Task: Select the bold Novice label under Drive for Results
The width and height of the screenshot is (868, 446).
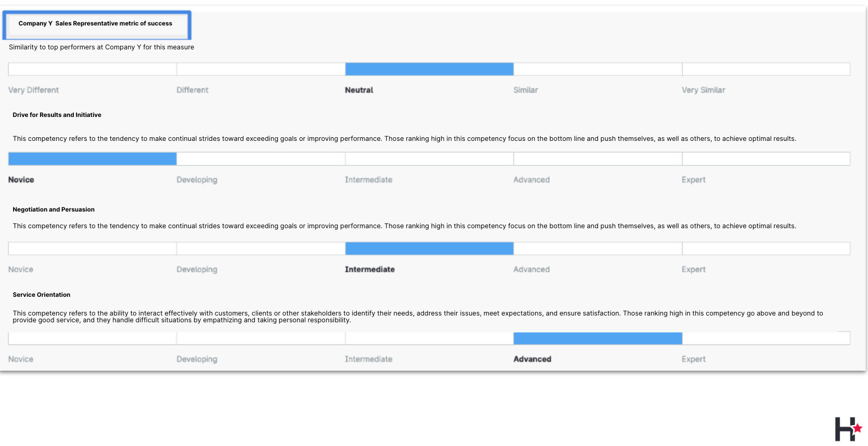Action: coord(21,180)
